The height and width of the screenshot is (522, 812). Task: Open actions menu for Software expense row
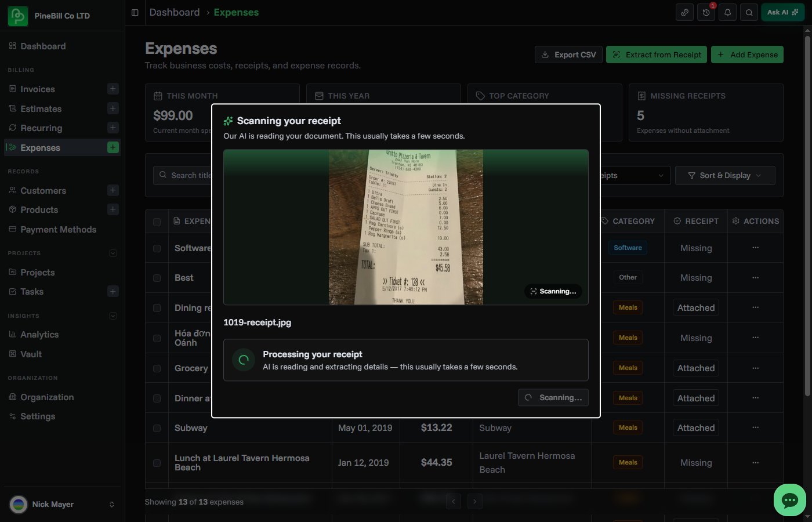pyautogui.click(x=755, y=248)
